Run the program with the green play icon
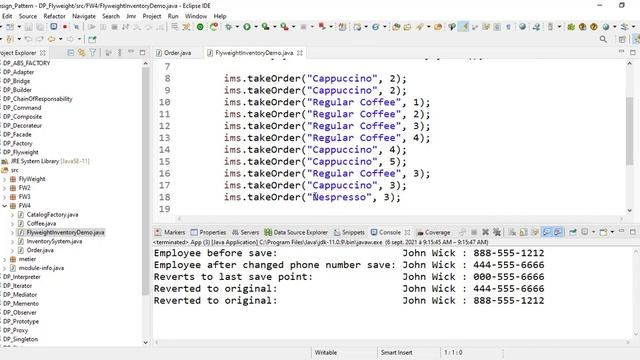Screen dimensions: 640x360 point(247,27)
